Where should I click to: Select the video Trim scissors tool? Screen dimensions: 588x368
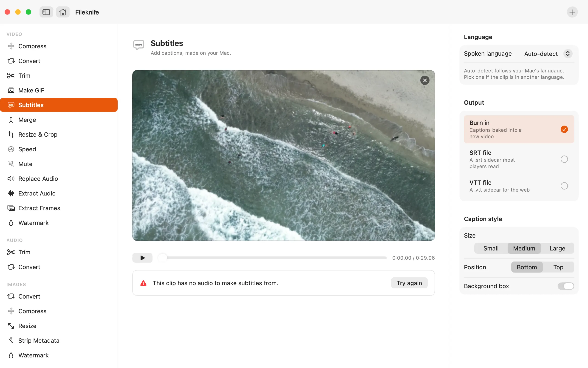[59, 75]
